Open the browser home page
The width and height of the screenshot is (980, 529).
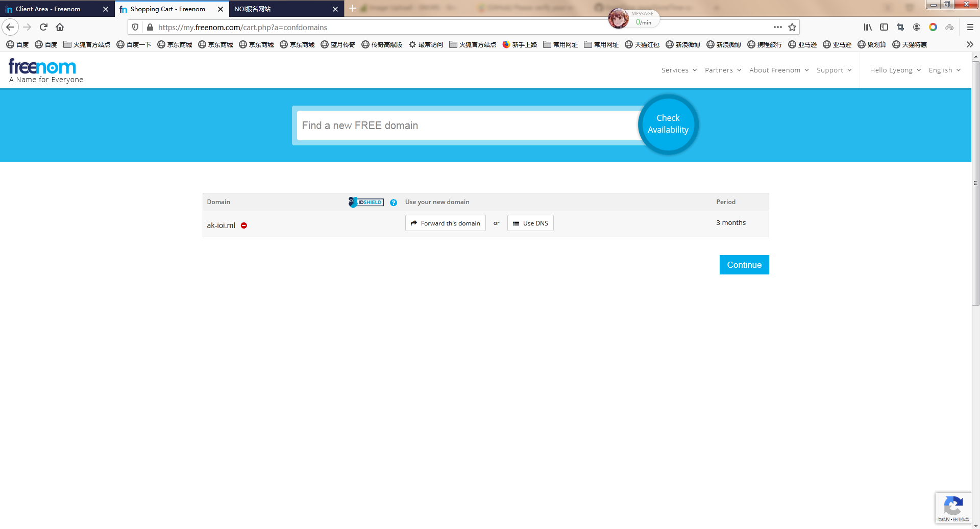(x=60, y=27)
